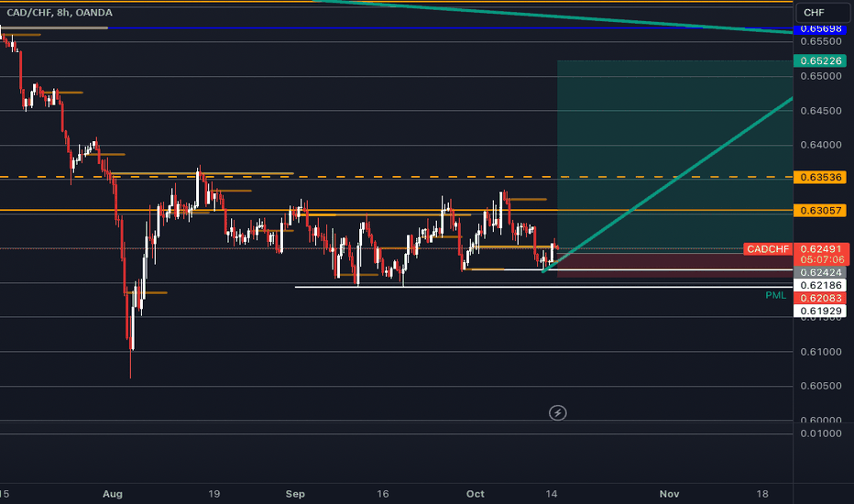854x504 pixels.
Task: Click the Sep date label on time axis
Action: [295, 494]
